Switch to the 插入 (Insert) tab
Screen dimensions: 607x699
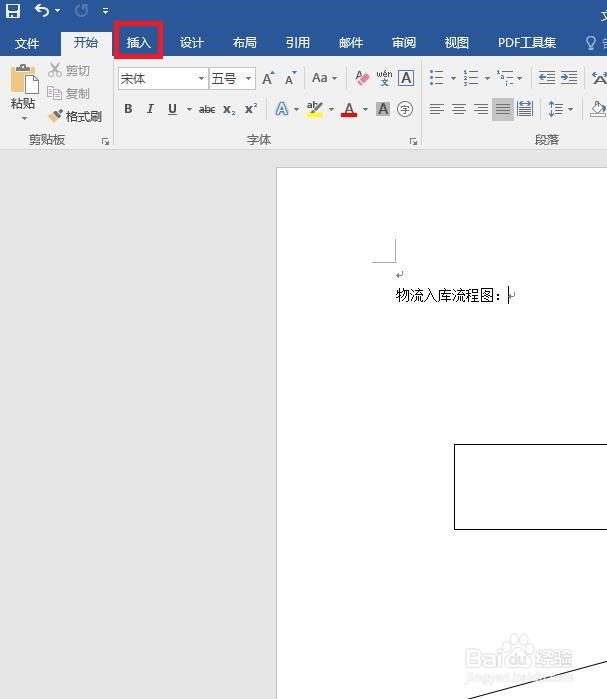pos(139,43)
